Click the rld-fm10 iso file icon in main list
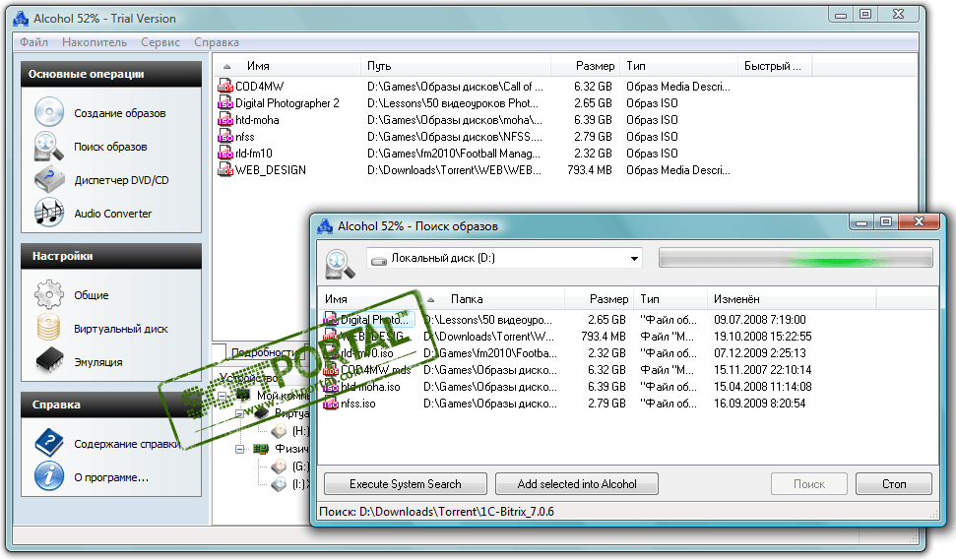Viewport: 956px width, 560px height. coord(225,153)
